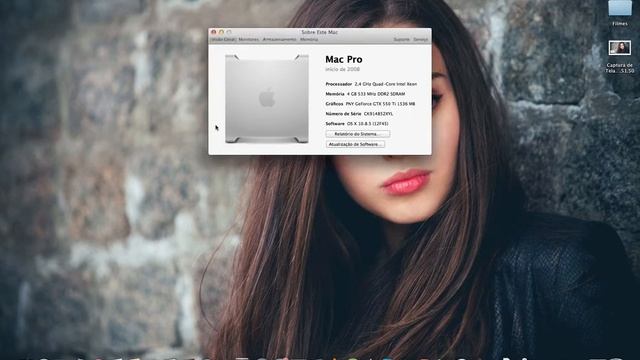Click the 'início de 2008' subtitle
The height and width of the screenshot is (360, 640).
[342, 69]
